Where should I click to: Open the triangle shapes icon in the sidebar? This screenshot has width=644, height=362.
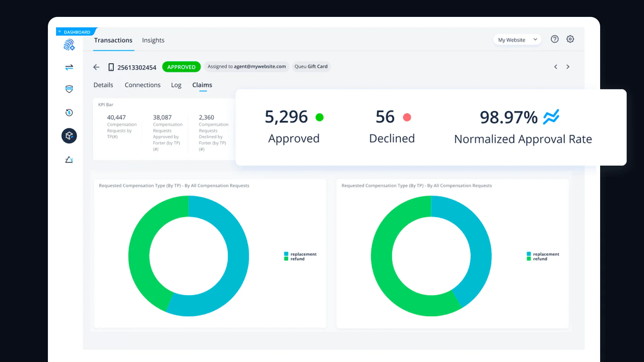click(x=69, y=160)
